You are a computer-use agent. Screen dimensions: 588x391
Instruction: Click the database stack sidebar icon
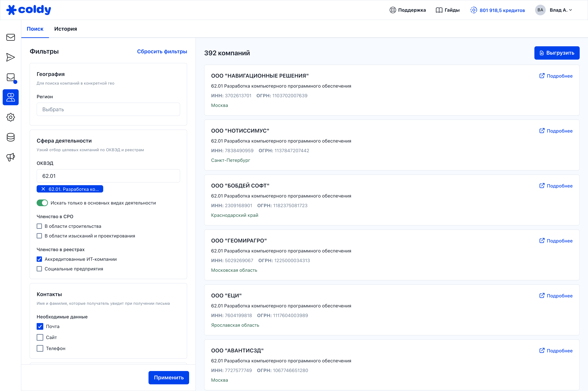[x=10, y=137]
